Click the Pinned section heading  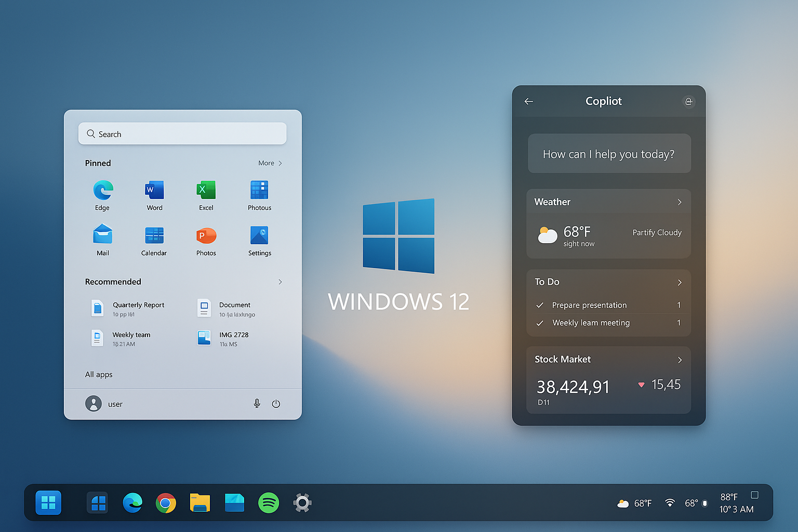click(98, 163)
